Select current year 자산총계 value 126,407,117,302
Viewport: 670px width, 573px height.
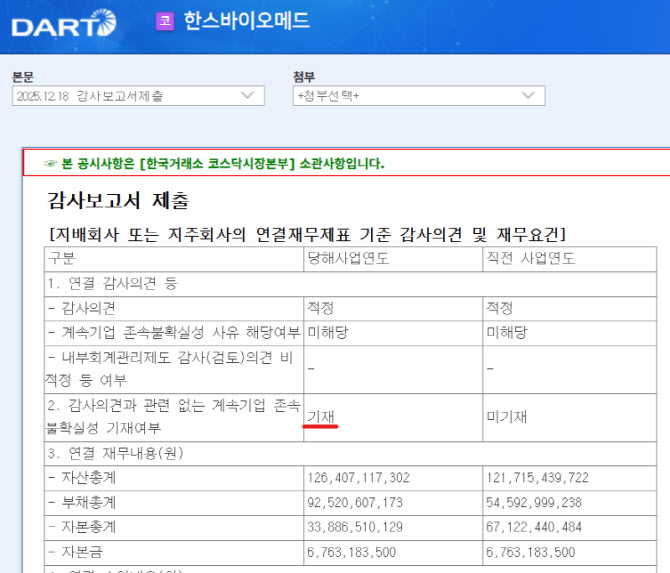coord(360,477)
